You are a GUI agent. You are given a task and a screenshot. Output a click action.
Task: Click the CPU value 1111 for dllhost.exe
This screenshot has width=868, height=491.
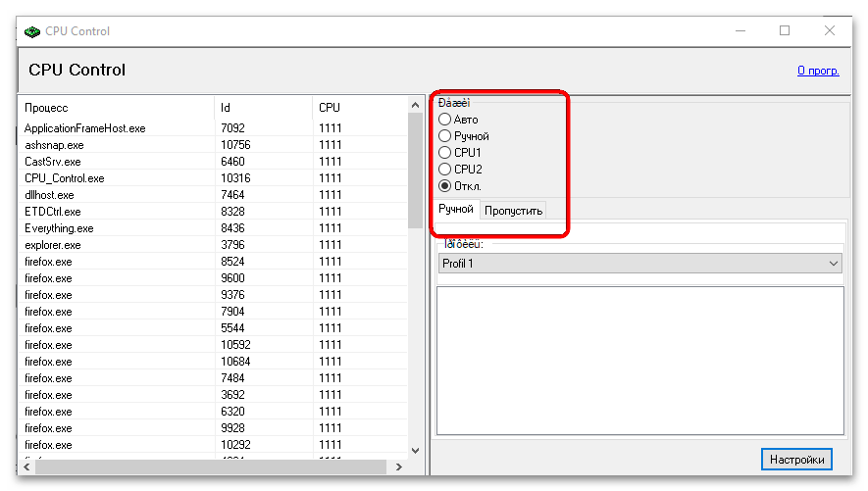[x=330, y=195]
